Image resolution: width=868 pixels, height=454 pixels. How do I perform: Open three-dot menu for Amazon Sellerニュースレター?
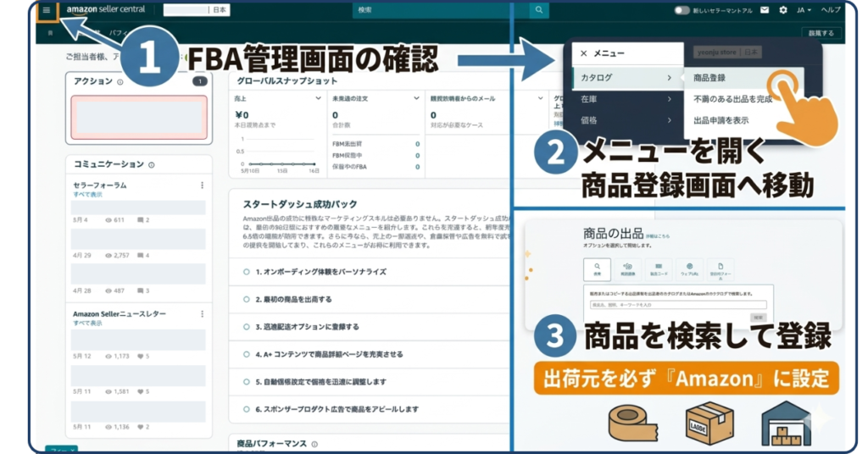tap(202, 314)
